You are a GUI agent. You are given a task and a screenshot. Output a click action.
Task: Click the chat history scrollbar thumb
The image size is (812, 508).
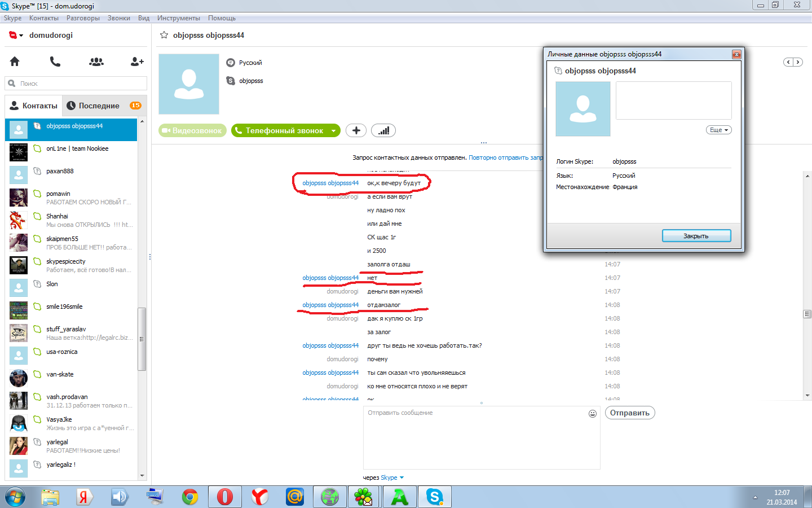pos(807,314)
